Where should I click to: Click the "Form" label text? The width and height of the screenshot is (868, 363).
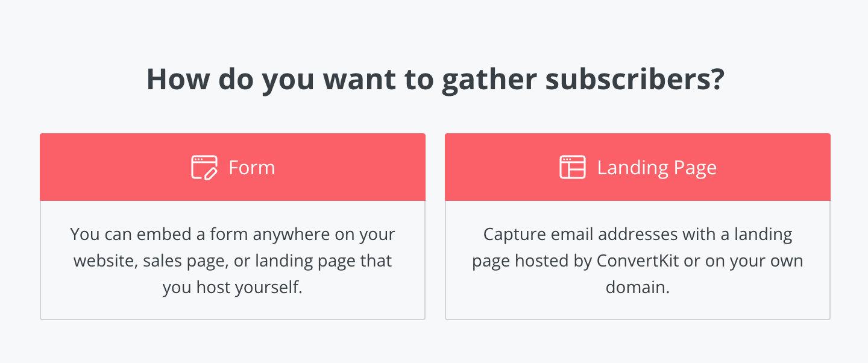(x=252, y=167)
